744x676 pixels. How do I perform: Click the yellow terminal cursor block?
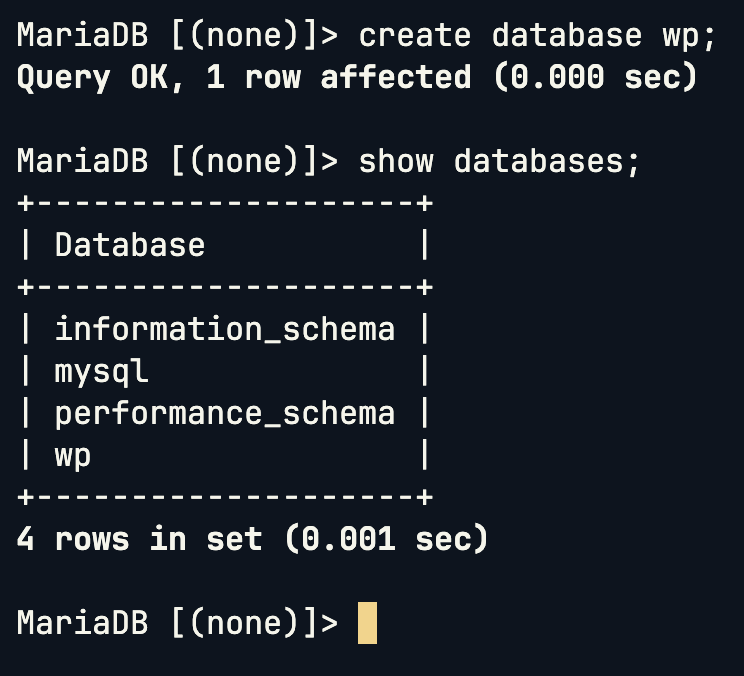367,623
